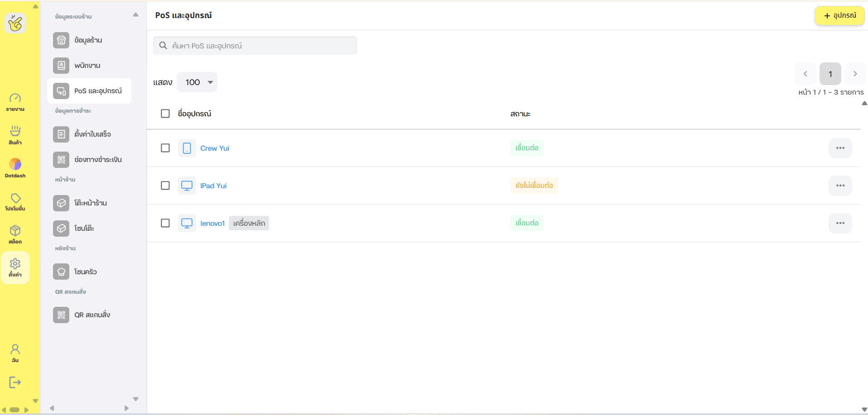Click the monitor icon beside lenovo1

coord(187,223)
